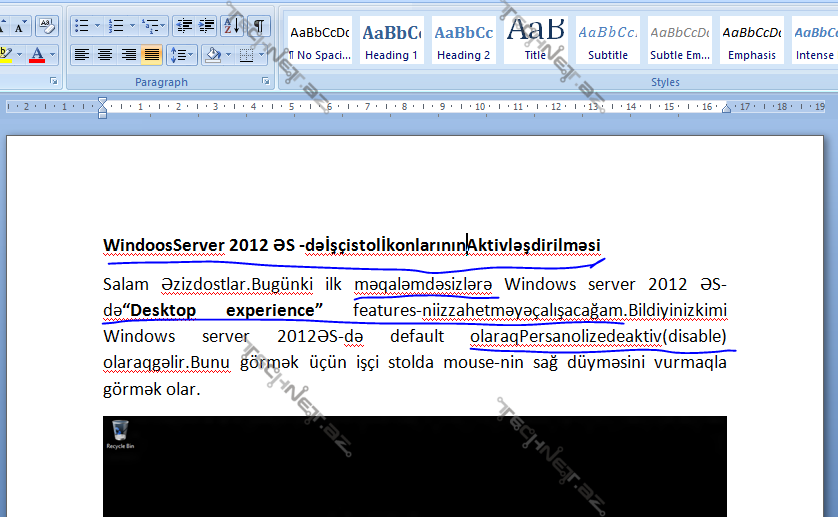The width and height of the screenshot is (838, 517).
Task: Apply the Subtitle style
Action: [608, 40]
